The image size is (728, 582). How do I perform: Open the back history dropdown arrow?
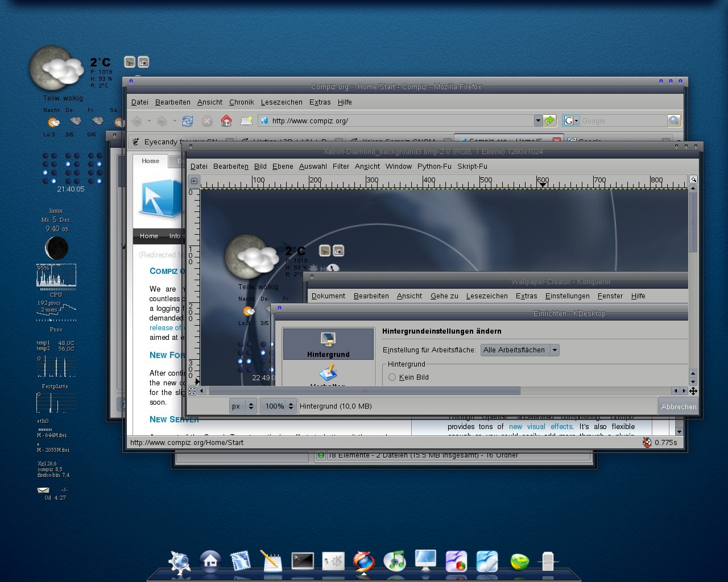pos(149,121)
